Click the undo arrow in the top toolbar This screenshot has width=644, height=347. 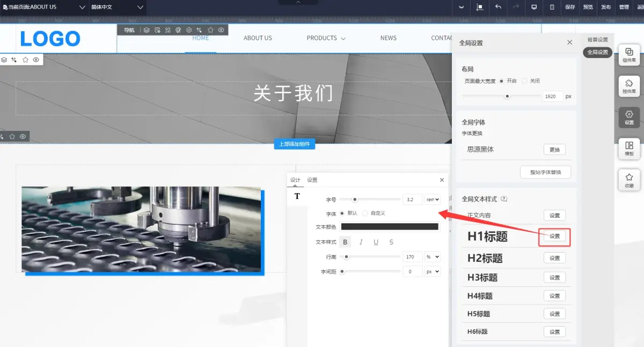tap(498, 8)
